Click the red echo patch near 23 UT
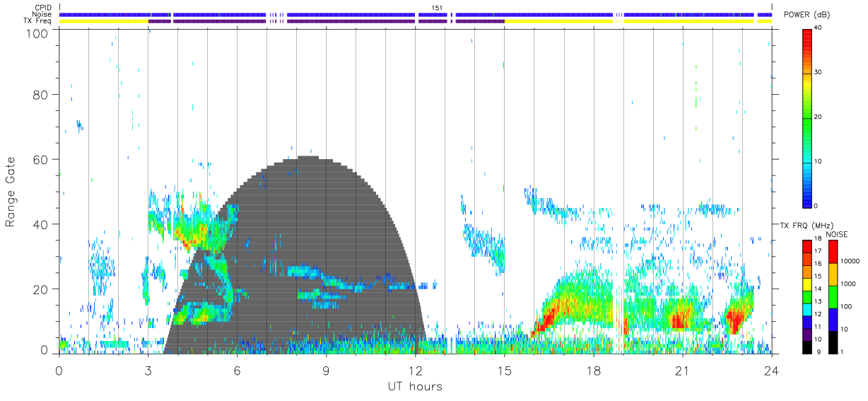 click(x=735, y=320)
